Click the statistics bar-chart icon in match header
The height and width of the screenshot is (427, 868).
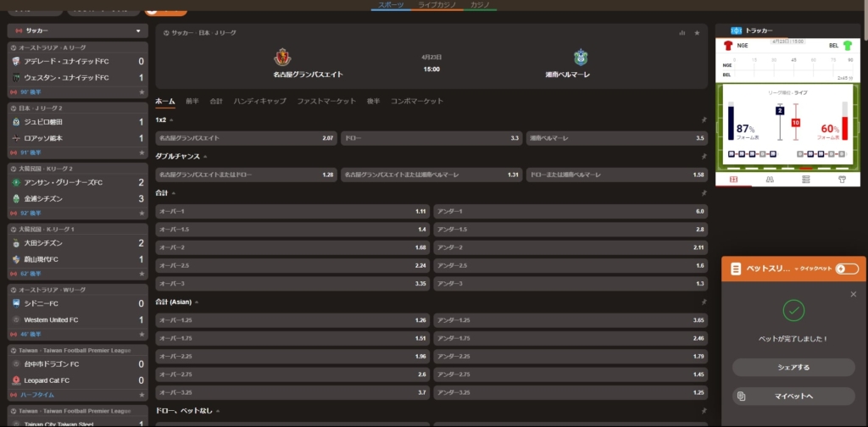pyautogui.click(x=682, y=33)
